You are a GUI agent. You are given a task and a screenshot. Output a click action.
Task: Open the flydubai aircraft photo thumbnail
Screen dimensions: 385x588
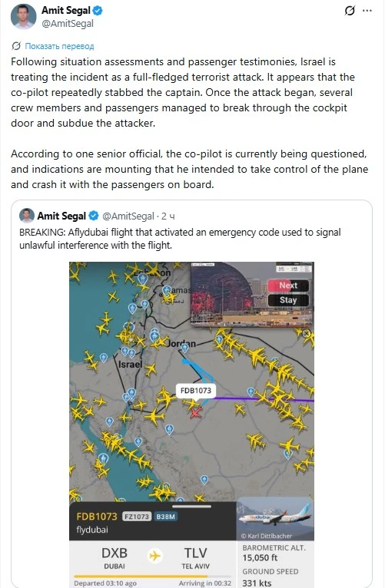(x=275, y=519)
